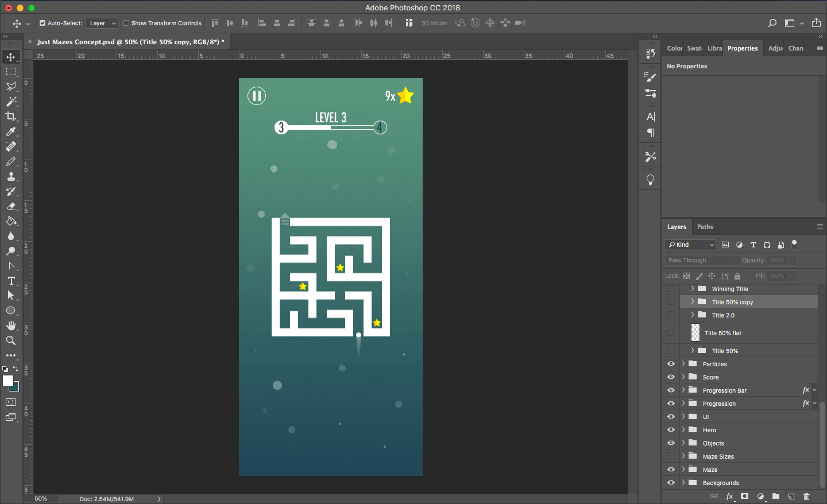The width and height of the screenshot is (827, 504).
Task: Enable Show Transform Controls checkbox
Action: (126, 23)
